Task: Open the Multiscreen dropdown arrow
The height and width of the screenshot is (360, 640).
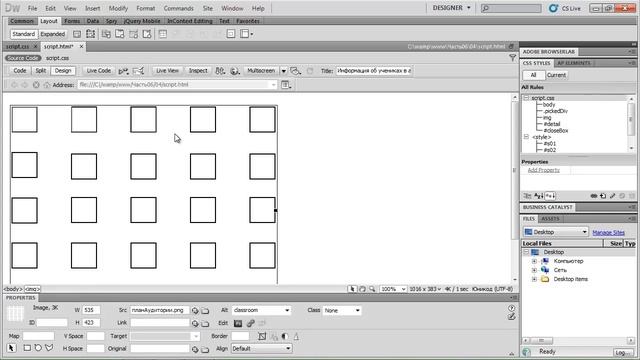Action: (283, 71)
